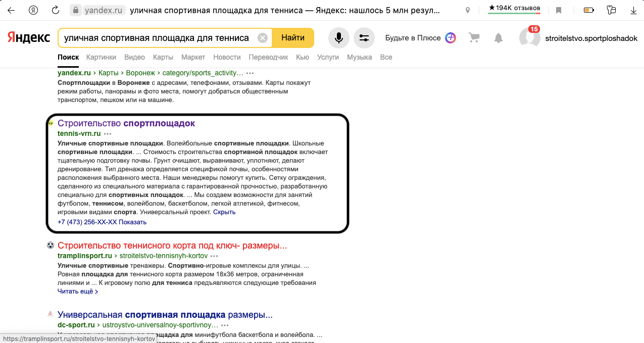Reload the current page
The height and width of the screenshot is (343, 644).
[x=55, y=9]
